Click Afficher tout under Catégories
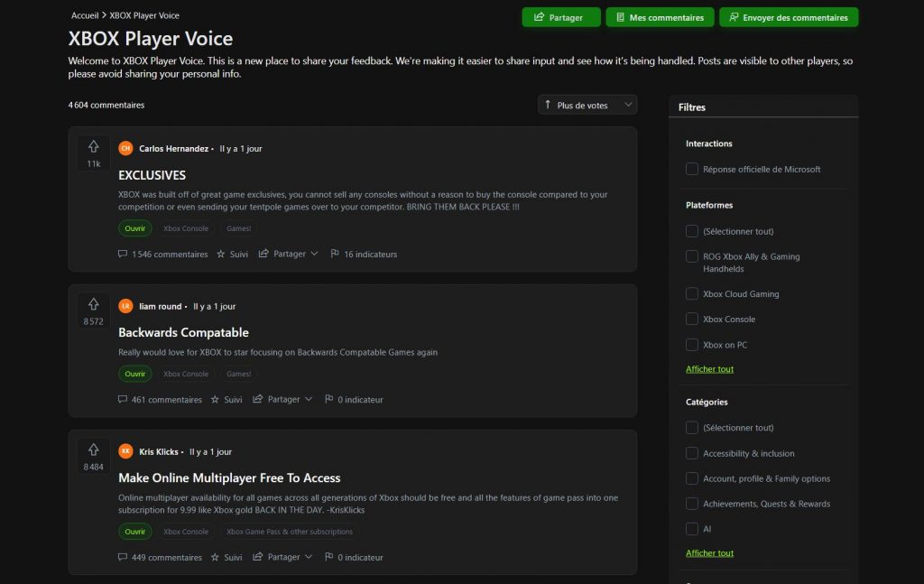The width and height of the screenshot is (924, 584). 709,552
